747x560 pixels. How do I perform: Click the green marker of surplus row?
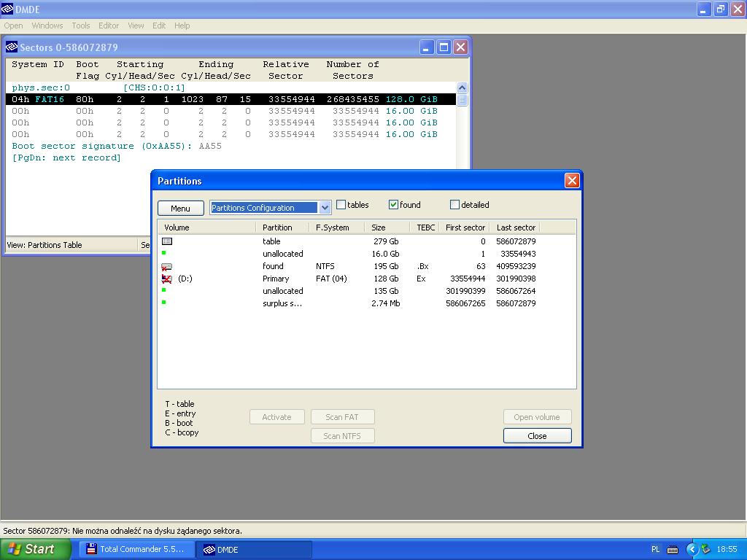164,303
